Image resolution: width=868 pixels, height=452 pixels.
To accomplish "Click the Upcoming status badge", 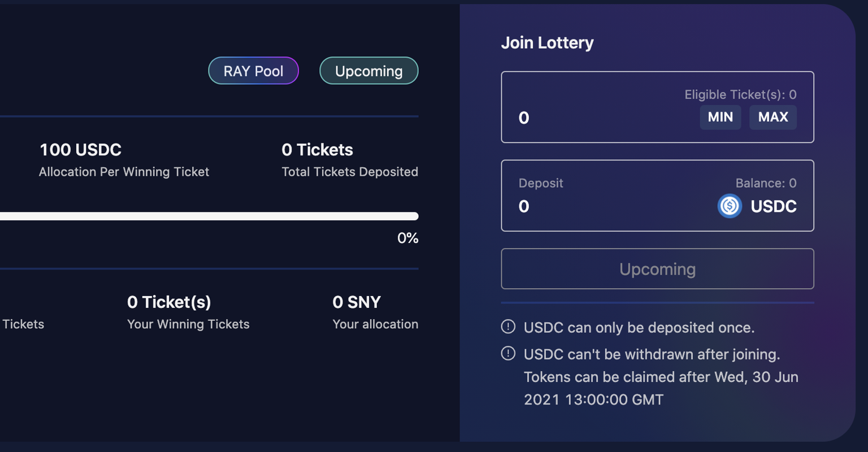I will [x=368, y=71].
